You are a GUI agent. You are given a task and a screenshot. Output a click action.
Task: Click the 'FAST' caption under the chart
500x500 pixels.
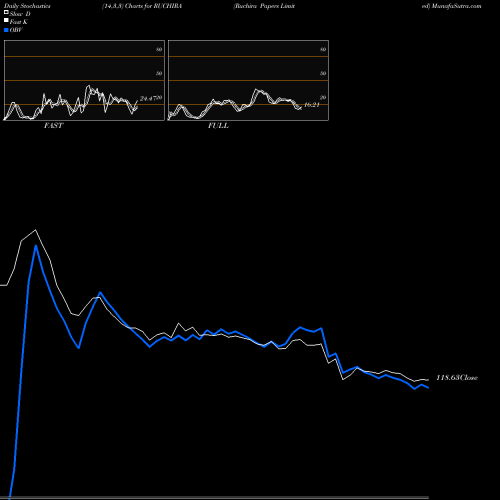coord(53,126)
